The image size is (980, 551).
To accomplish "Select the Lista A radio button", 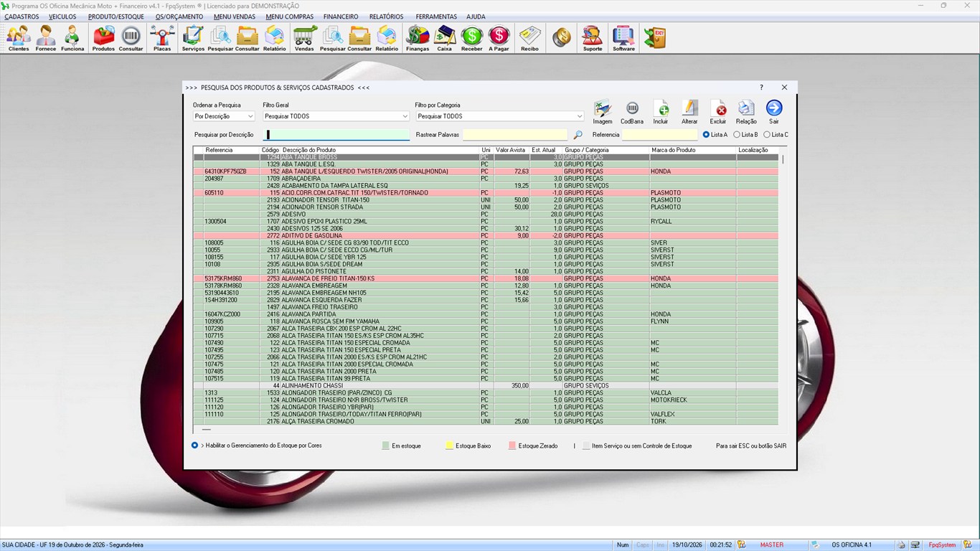I will [707, 135].
